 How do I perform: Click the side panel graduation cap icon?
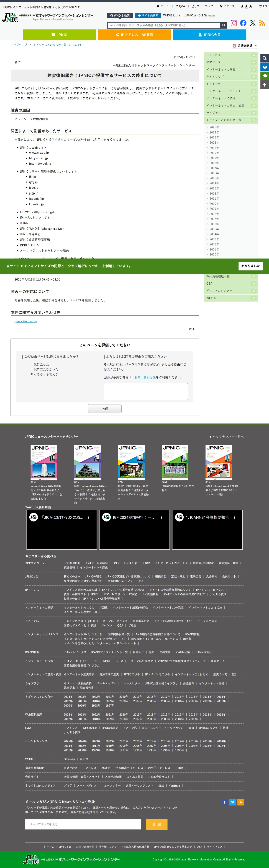tap(265, 76)
